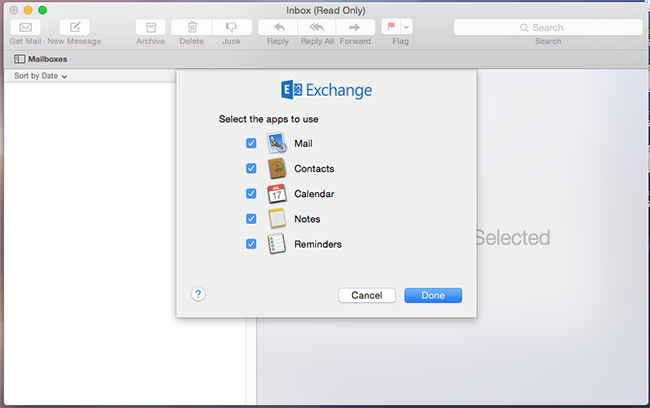Mark as Junk with thumbs-down icon
Viewport: 650px width, 408px height.
[x=232, y=27]
